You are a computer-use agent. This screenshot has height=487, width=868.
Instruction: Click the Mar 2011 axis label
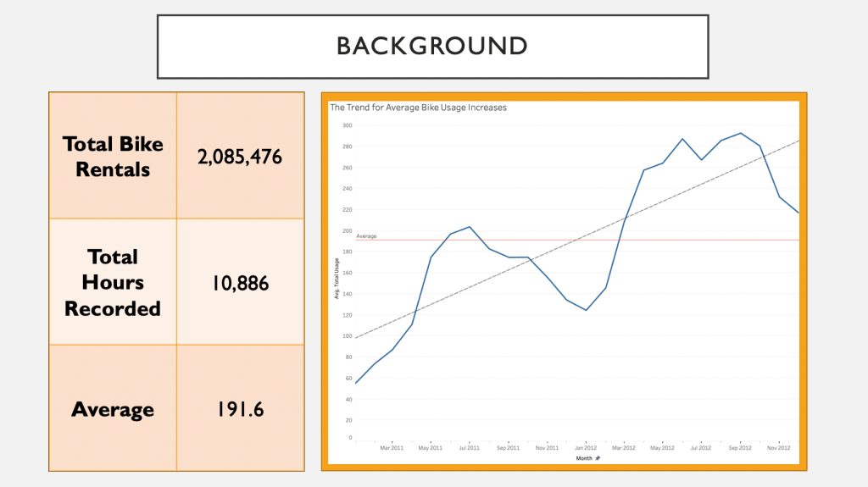tap(392, 448)
